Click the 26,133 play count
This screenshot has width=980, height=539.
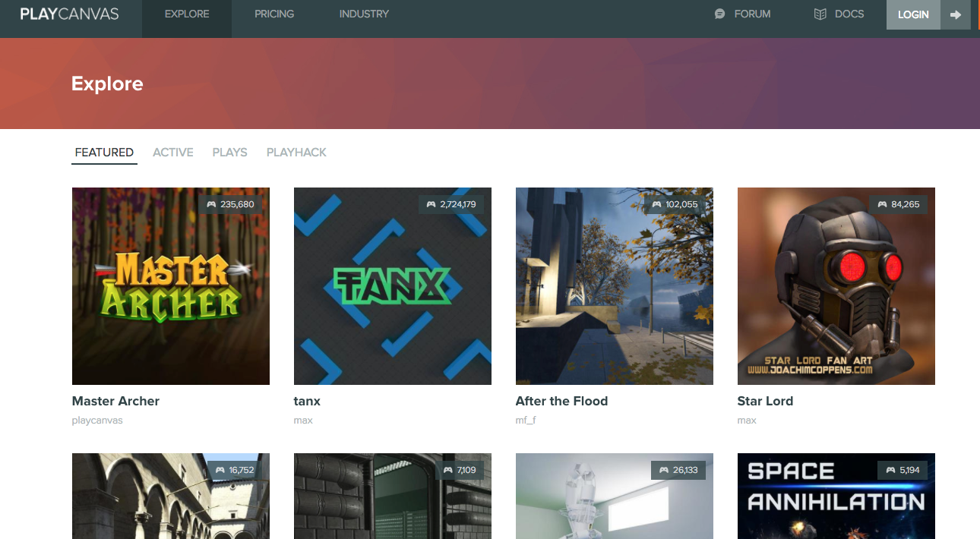(x=686, y=470)
